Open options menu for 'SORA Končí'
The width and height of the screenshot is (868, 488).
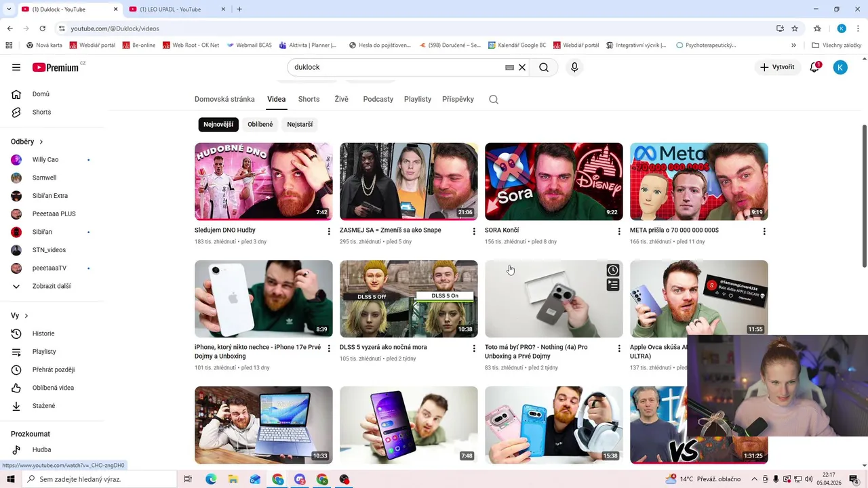pyautogui.click(x=619, y=231)
